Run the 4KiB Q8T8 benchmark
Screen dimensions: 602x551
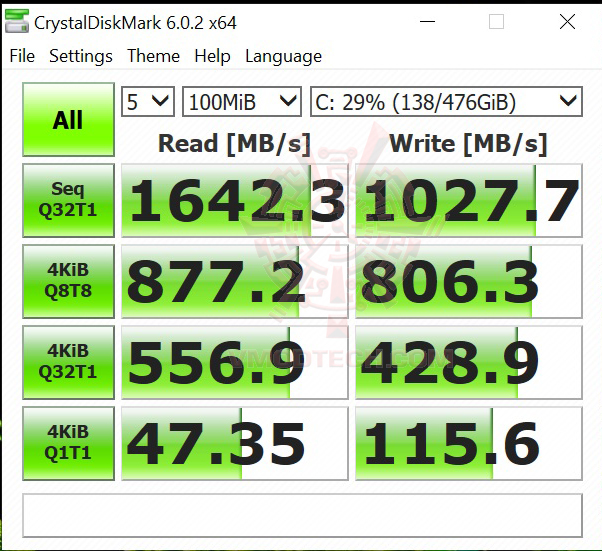[68, 281]
